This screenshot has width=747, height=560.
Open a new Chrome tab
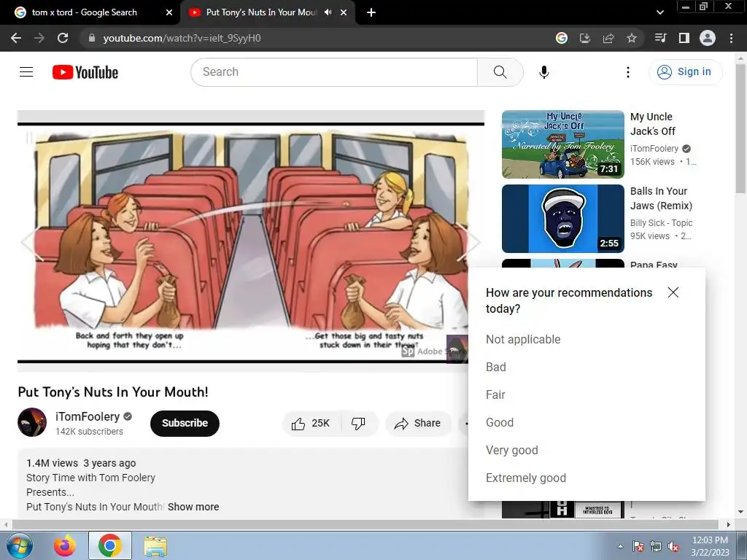click(371, 12)
